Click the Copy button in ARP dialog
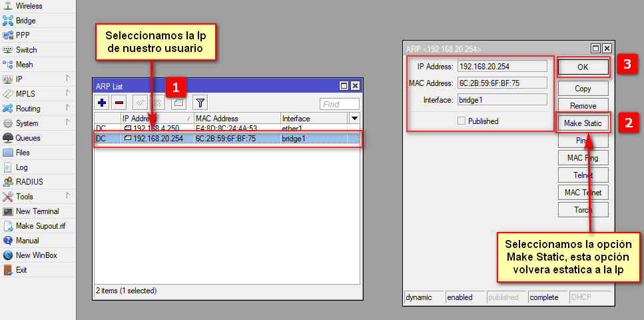644x320 pixels. (583, 89)
